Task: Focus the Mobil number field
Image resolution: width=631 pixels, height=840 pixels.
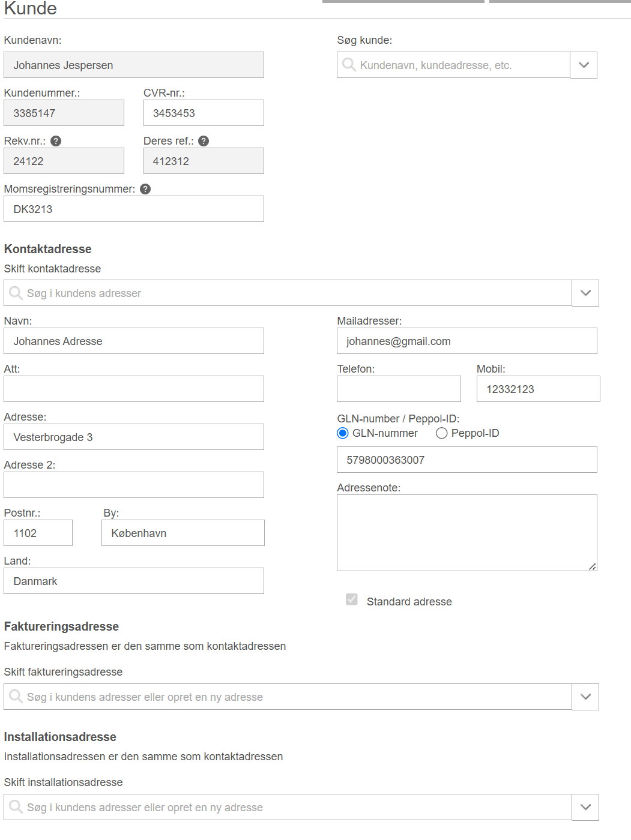Action: tap(539, 389)
